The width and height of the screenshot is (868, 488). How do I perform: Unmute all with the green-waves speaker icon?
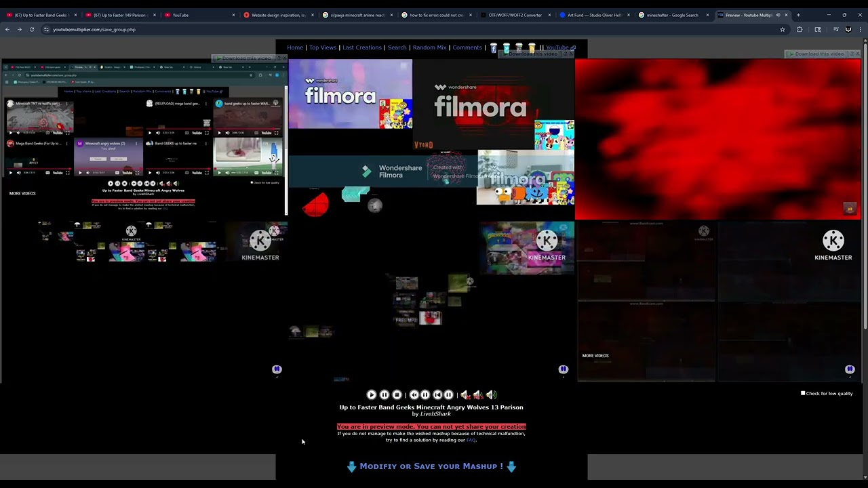tap(491, 394)
